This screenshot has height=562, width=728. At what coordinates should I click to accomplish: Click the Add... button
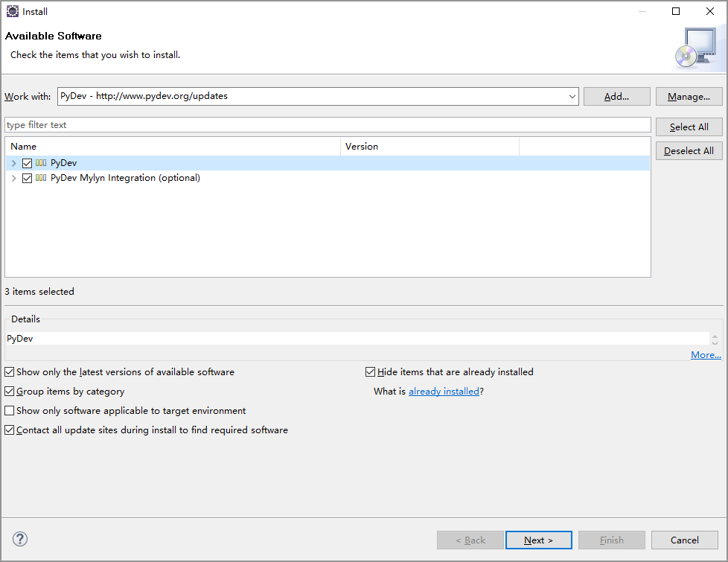[616, 97]
